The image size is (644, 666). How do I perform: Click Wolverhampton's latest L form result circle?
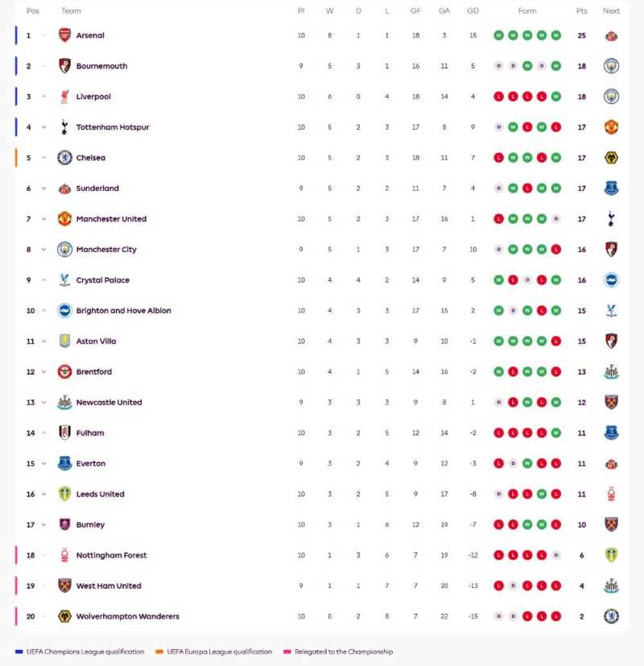pos(555,616)
